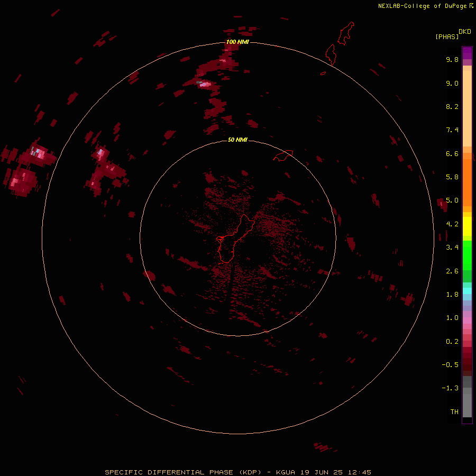Click the northernmost island outline, upper right

pyautogui.click(x=346, y=33)
